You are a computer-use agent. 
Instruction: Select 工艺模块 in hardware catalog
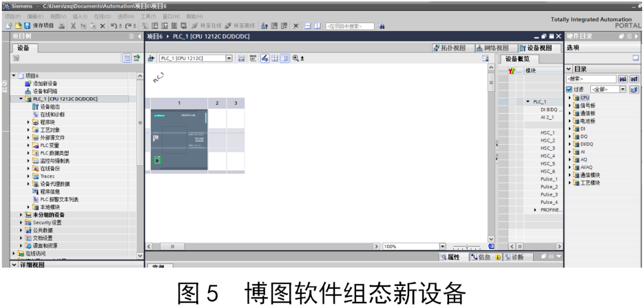click(x=590, y=183)
